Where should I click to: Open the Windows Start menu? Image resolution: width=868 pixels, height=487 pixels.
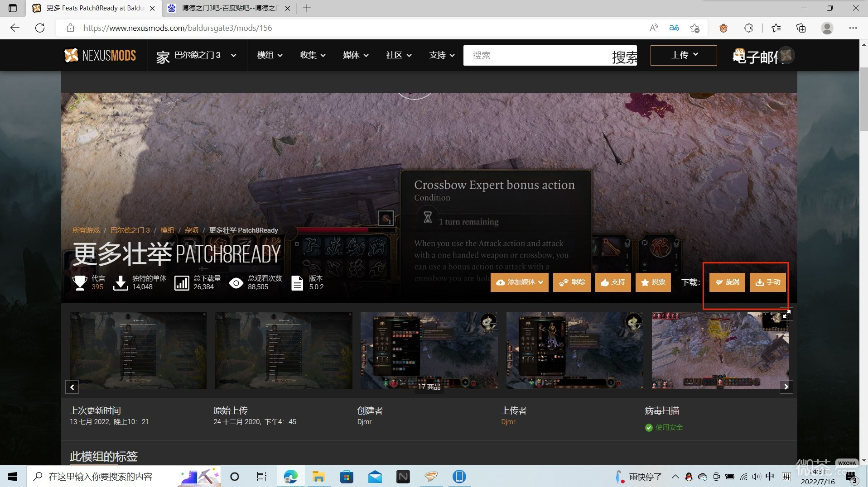(x=13, y=477)
